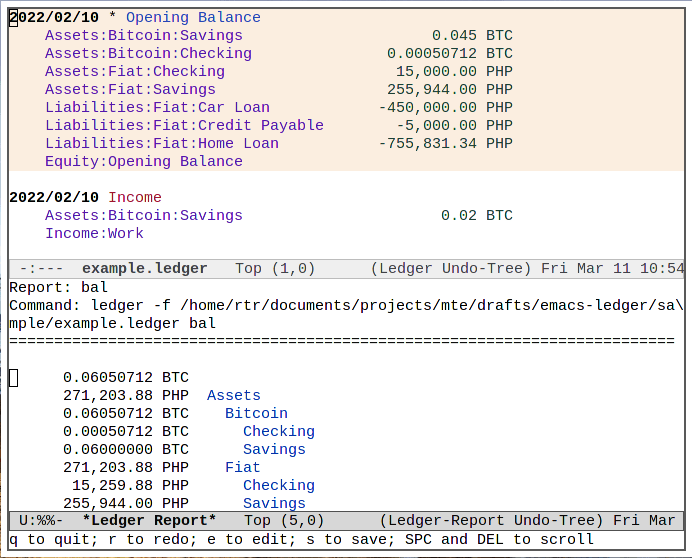Image resolution: width=692 pixels, height=558 pixels.
Task: Click the red 'Income' transaction payee
Action: [135, 197]
